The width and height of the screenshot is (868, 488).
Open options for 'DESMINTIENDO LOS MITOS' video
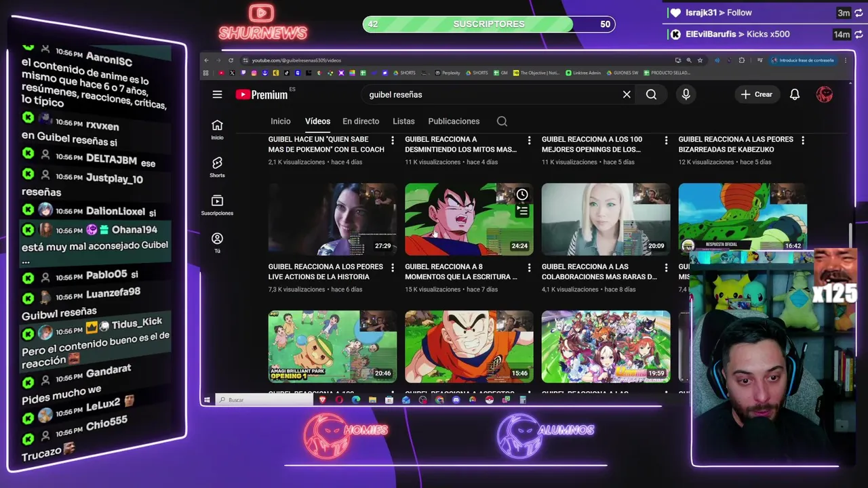point(530,140)
